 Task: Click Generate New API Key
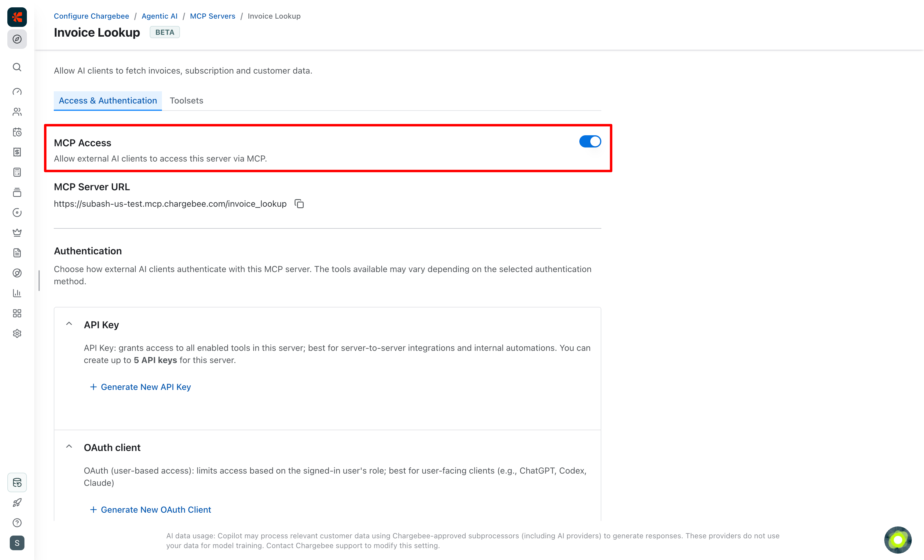tap(140, 387)
